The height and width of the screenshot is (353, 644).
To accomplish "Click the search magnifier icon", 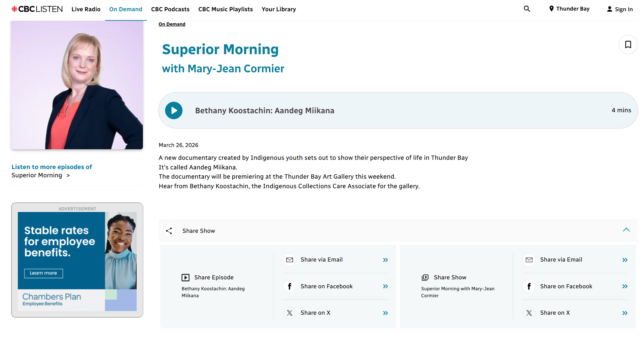I will tap(527, 9).
